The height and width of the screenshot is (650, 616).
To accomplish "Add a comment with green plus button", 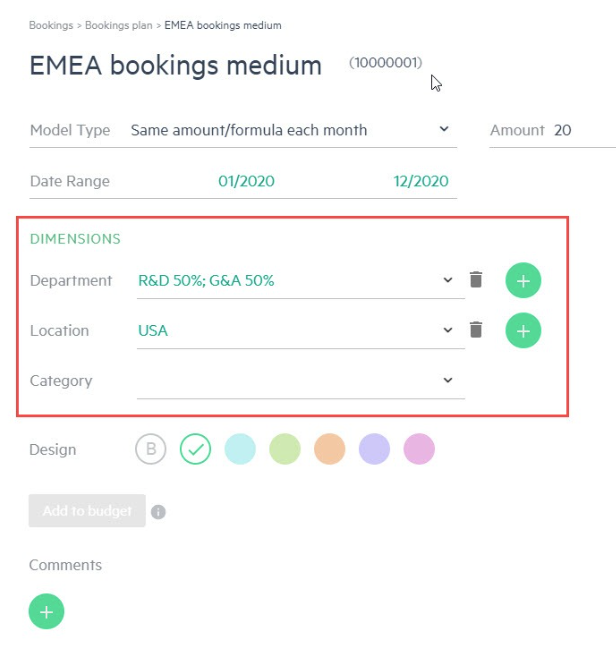I will pyautogui.click(x=46, y=611).
